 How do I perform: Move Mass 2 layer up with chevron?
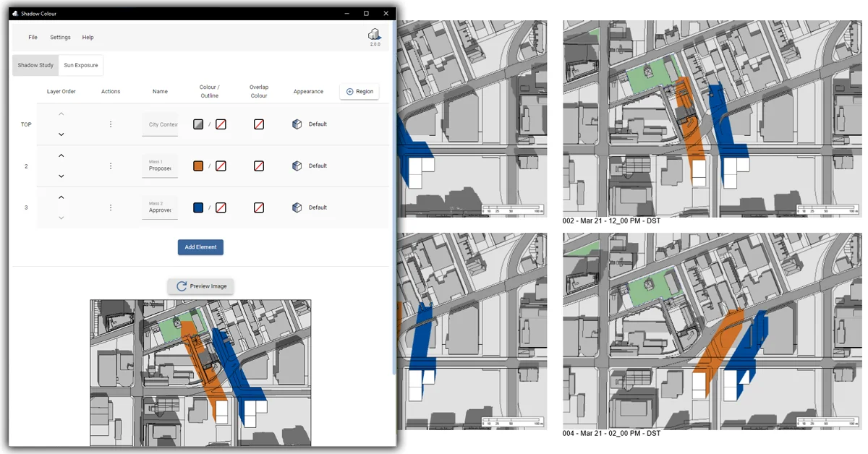click(x=61, y=197)
